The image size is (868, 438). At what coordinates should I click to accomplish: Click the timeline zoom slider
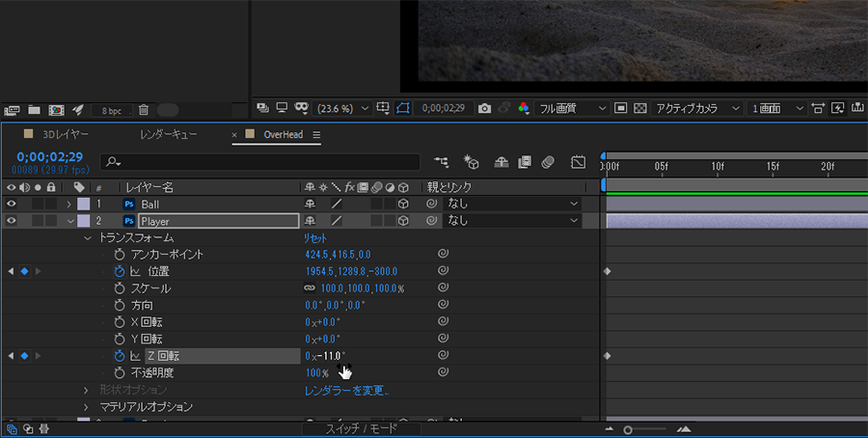pyautogui.click(x=629, y=429)
